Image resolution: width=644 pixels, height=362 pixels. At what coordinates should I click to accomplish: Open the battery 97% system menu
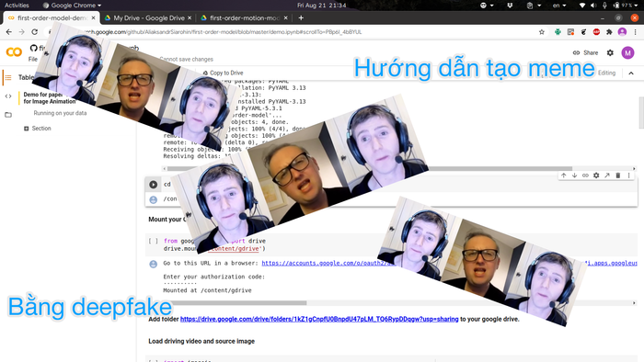tap(627, 6)
